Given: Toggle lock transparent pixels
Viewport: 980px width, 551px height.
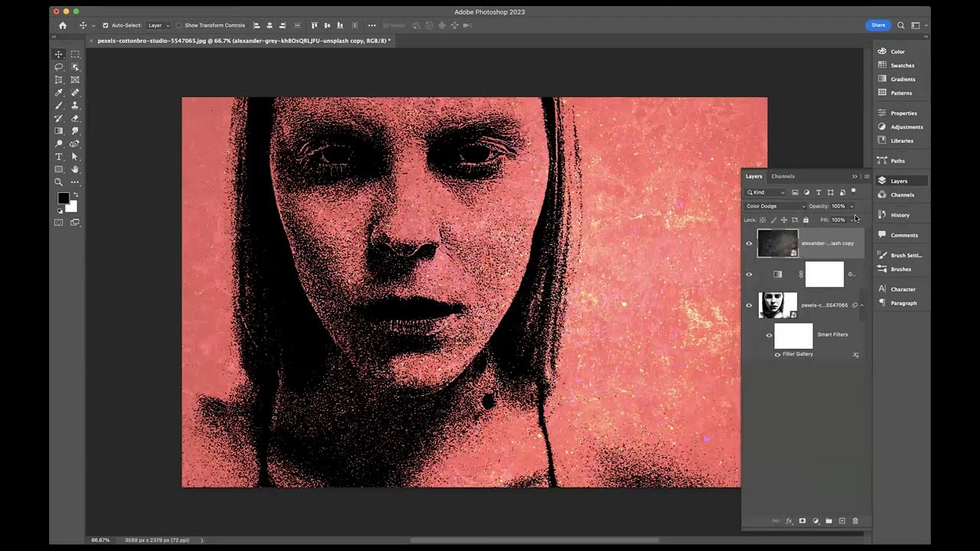Looking at the screenshot, I should 763,220.
